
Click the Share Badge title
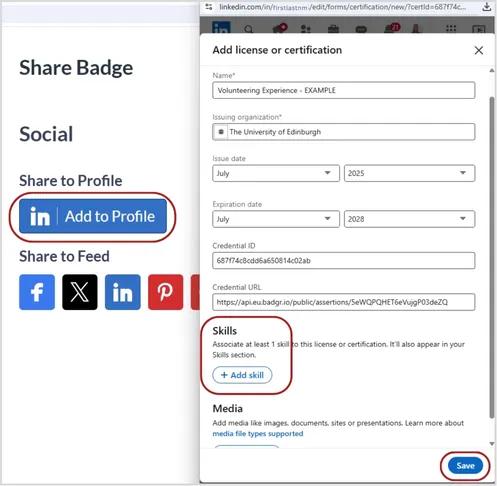(76, 68)
